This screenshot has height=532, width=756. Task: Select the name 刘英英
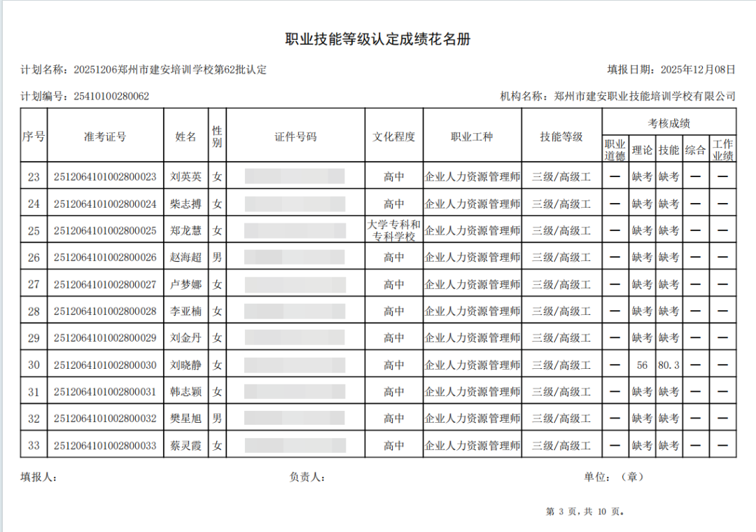[185, 177]
